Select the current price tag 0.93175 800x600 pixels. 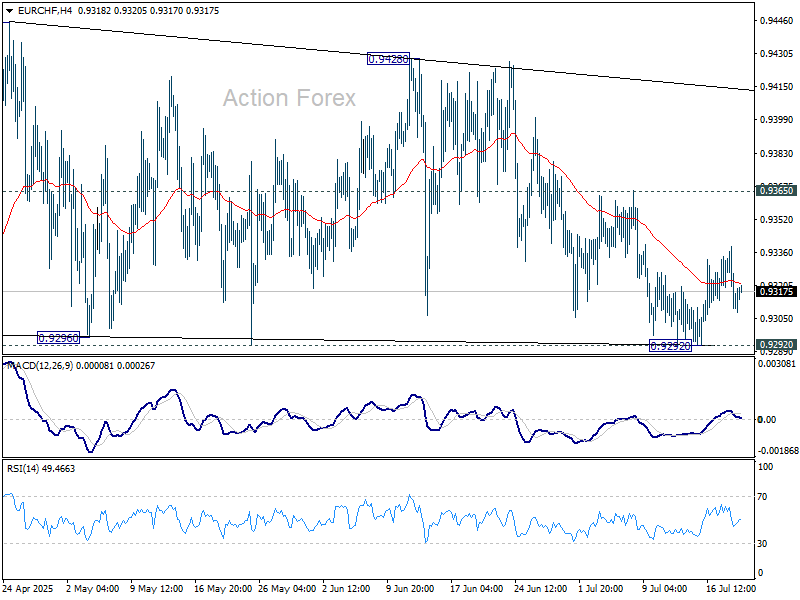tap(776, 291)
